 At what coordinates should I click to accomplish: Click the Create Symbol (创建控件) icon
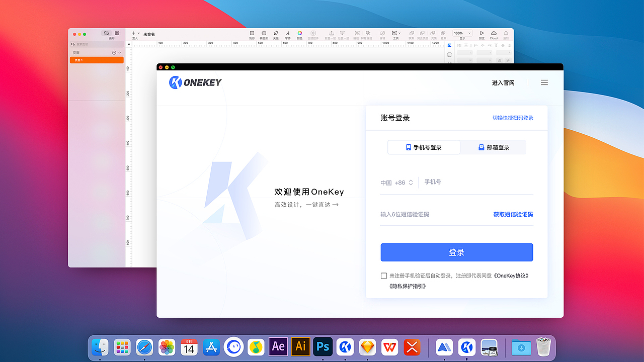tap(313, 33)
